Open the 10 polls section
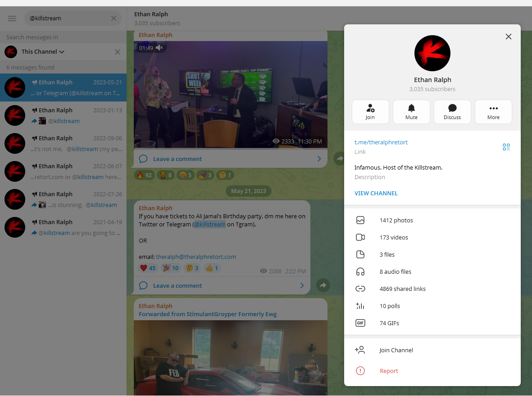 [x=432, y=306]
